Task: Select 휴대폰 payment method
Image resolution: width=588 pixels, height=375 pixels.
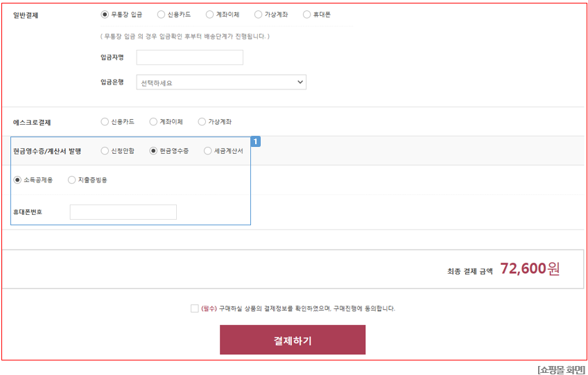Action: pos(306,15)
